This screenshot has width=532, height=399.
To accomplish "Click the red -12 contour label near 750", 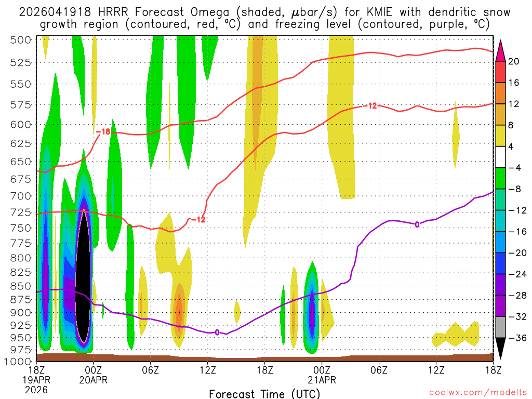I will pyautogui.click(x=198, y=220).
